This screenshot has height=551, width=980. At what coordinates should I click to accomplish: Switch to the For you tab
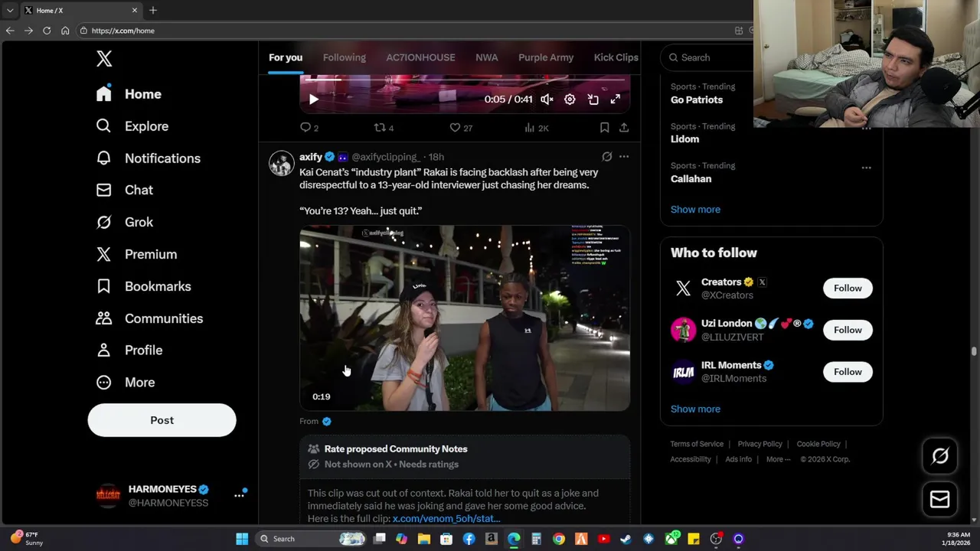[286, 57]
